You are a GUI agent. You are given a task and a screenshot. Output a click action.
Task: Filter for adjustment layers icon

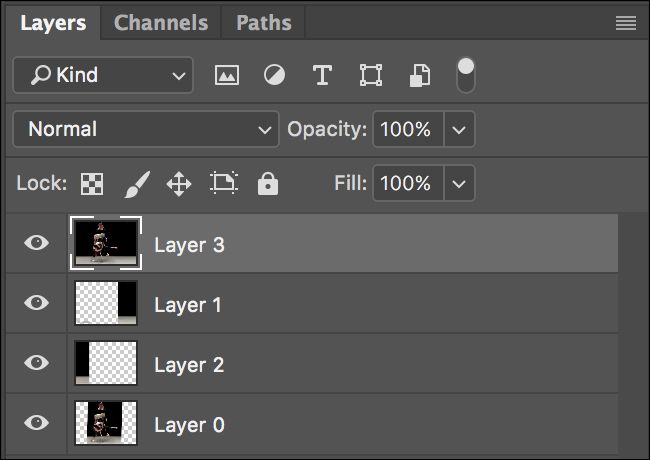[274, 75]
